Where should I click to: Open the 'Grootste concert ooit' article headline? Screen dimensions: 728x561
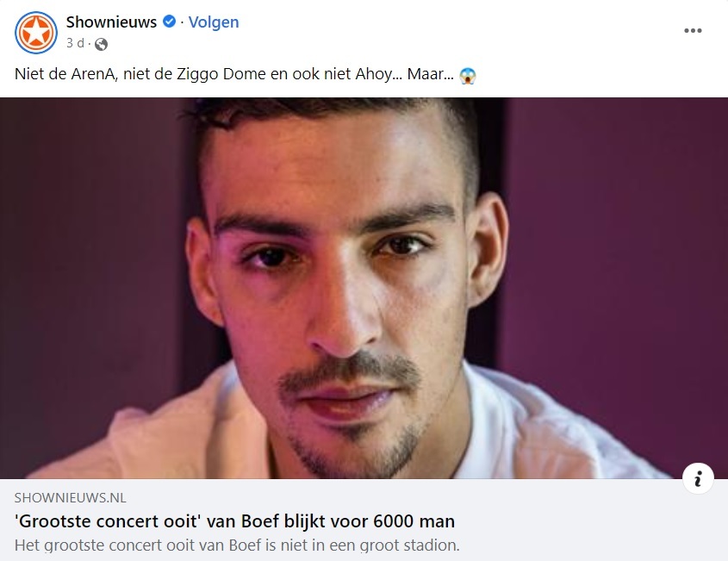tap(234, 521)
